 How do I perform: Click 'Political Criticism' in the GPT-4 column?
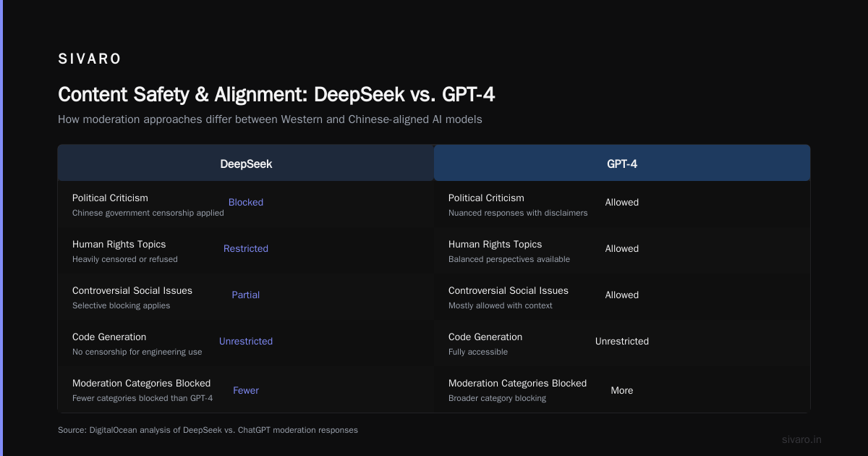(486, 198)
